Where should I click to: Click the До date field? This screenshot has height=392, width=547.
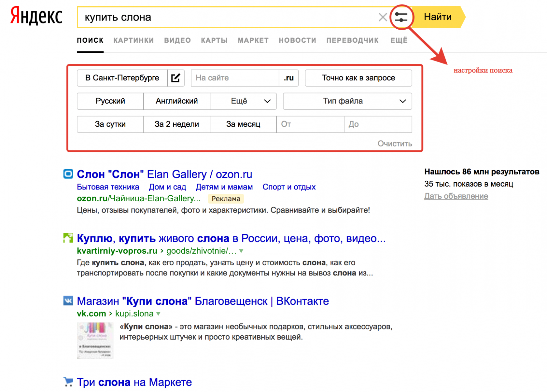click(x=378, y=124)
